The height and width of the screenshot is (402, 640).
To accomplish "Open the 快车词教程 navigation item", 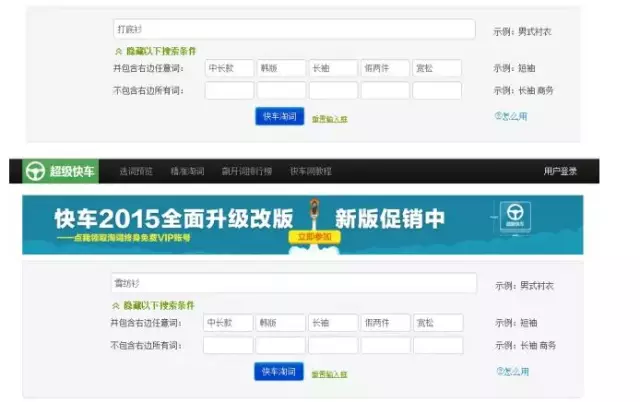I will (x=311, y=171).
